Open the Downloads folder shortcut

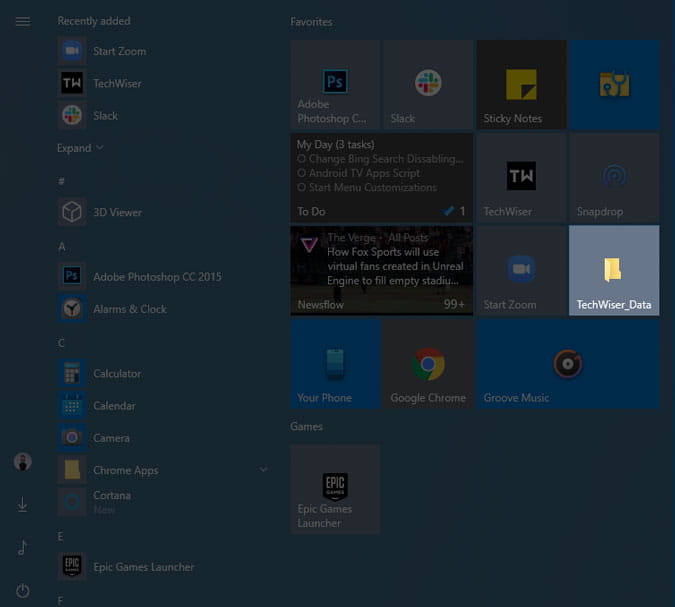[23, 504]
